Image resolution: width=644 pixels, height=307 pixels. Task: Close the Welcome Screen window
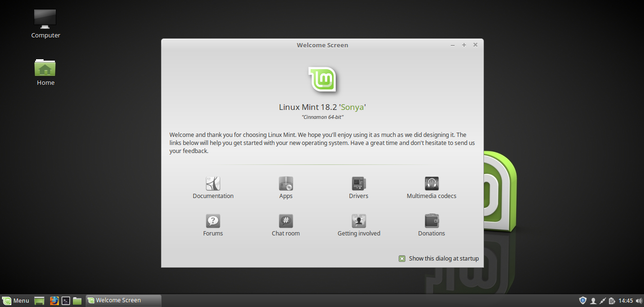pyautogui.click(x=475, y=45)
